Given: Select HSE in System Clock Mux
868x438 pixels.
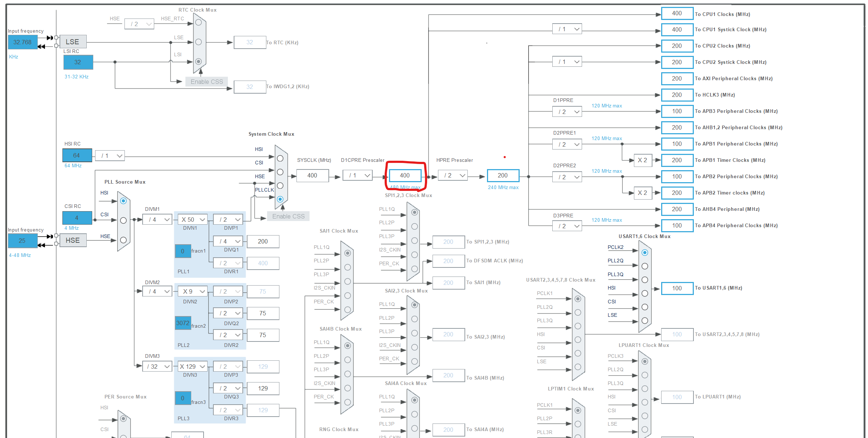Looking at the screenshot, I should [280, 186].
